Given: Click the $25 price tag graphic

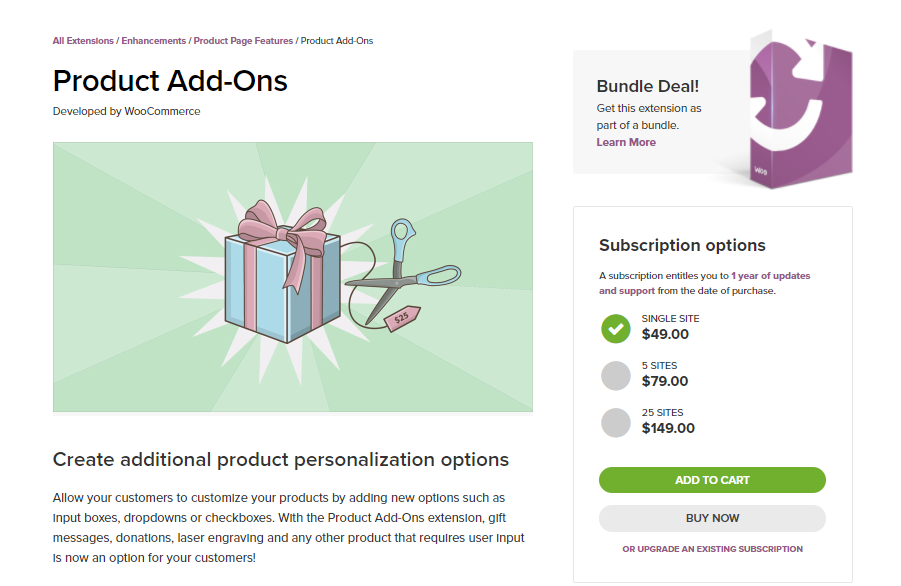Looking at the screenshot, I should (x=403, y=319).
